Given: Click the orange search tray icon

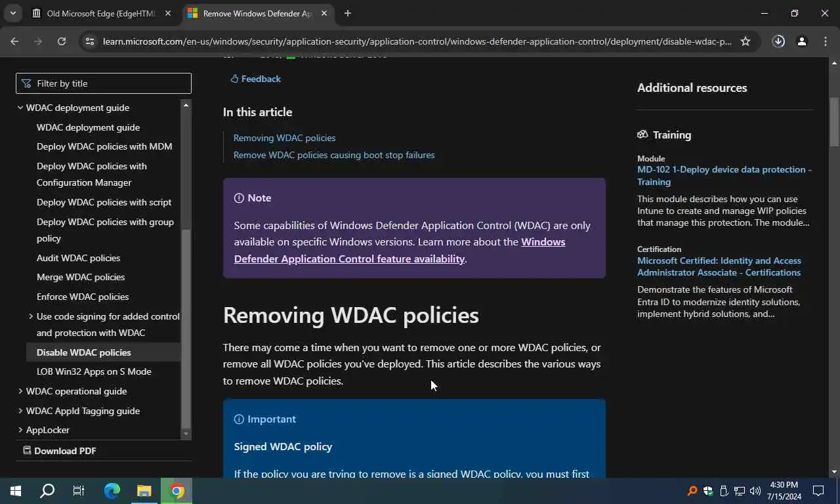Looking at the screenshot, I should click(x=692, y=491).
